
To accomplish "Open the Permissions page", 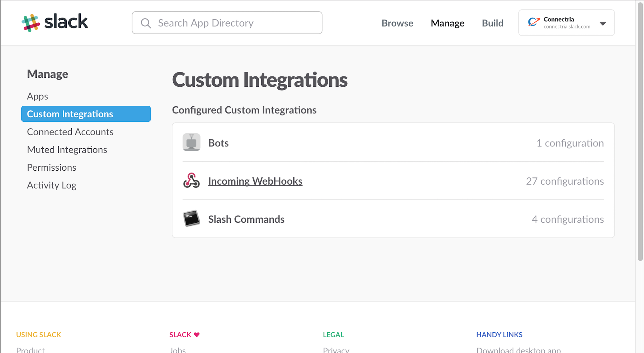I will click(x=52, y=167).
